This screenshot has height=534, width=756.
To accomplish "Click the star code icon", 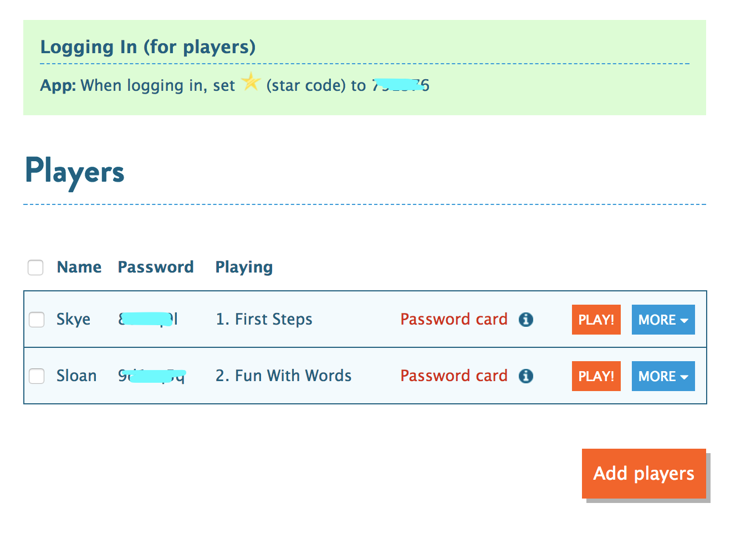I will (251, 82).
